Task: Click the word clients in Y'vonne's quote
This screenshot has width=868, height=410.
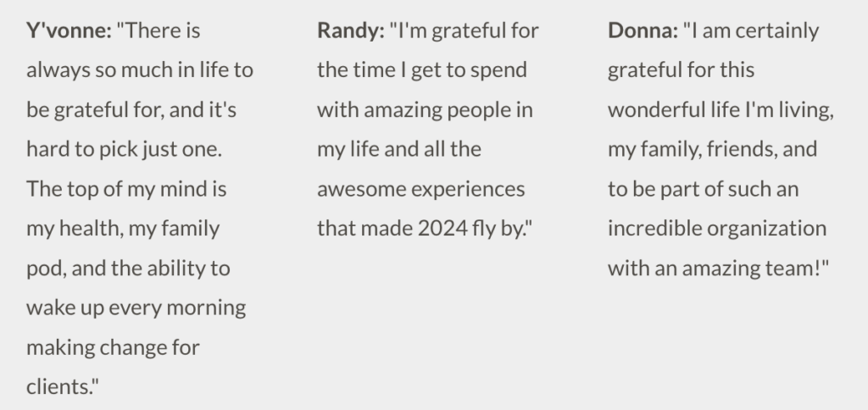Action: pyautogui.click(x=58, y=386)
